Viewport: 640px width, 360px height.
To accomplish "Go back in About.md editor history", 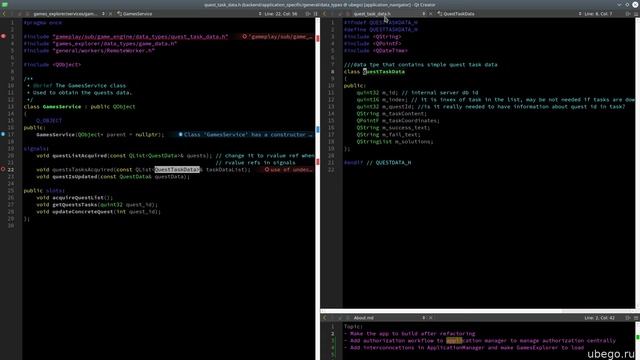I will [325, 318].
